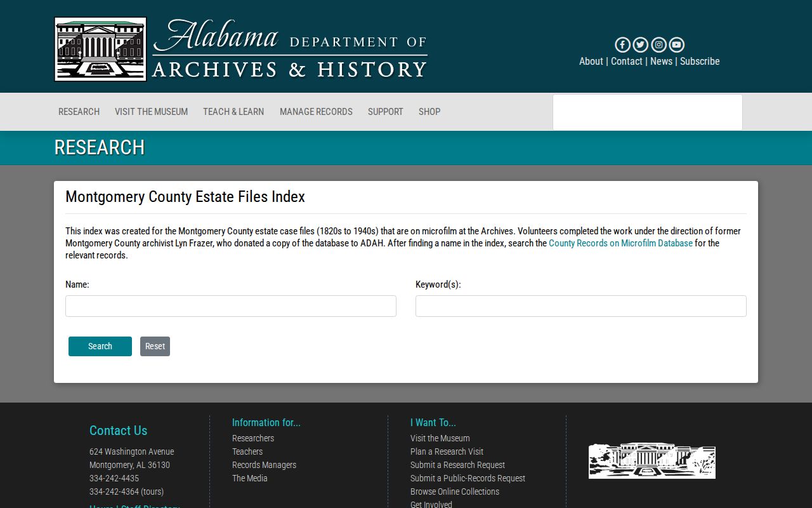Image resolution: width=812 pixels, height=508 pixels.
Task: Open the Teach & Learn menu
Action: click(233, 112)
